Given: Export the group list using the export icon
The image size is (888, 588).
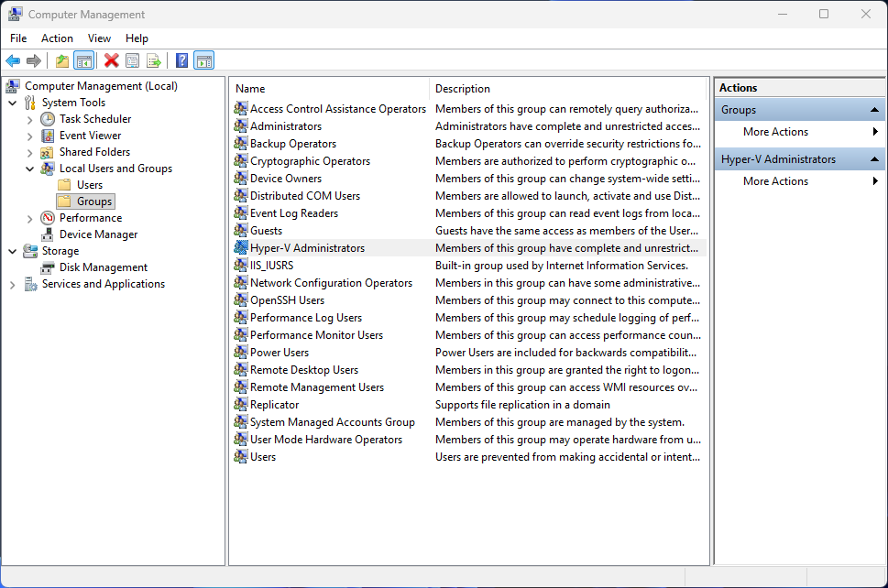Looking at the screenshot, I should tap(154, 60).
